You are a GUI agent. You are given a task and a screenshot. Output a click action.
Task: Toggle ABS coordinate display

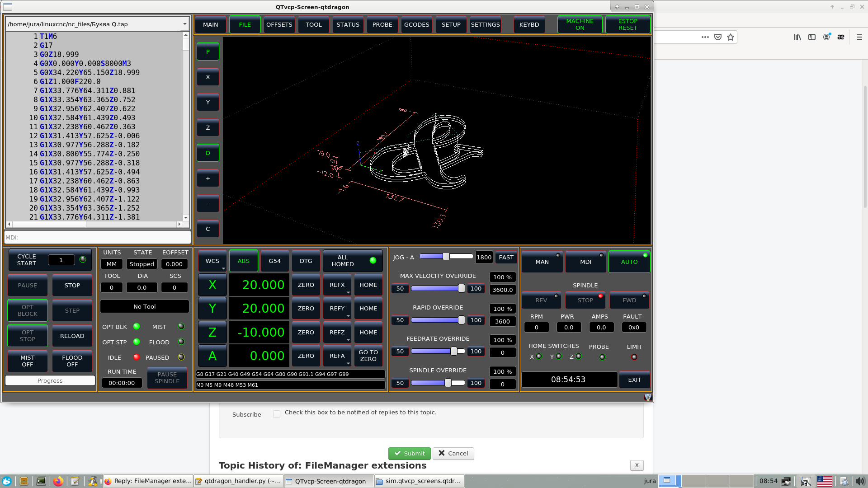point(244,261)
